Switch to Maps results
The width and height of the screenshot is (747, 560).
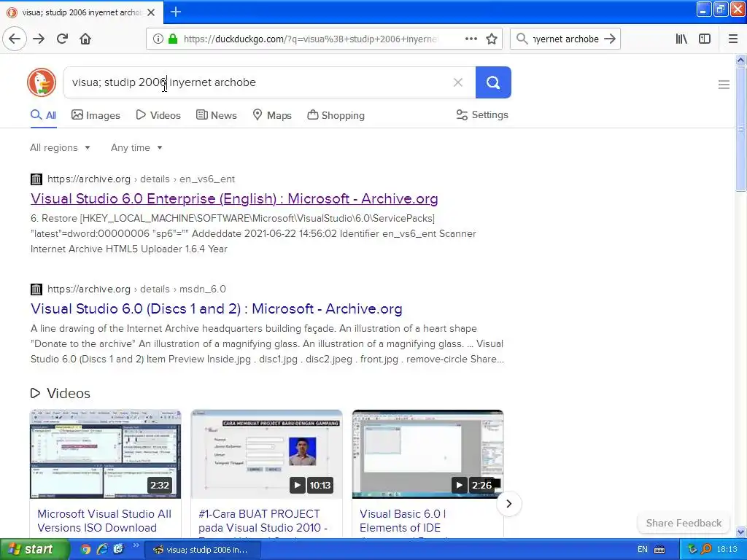coord(272,115)
